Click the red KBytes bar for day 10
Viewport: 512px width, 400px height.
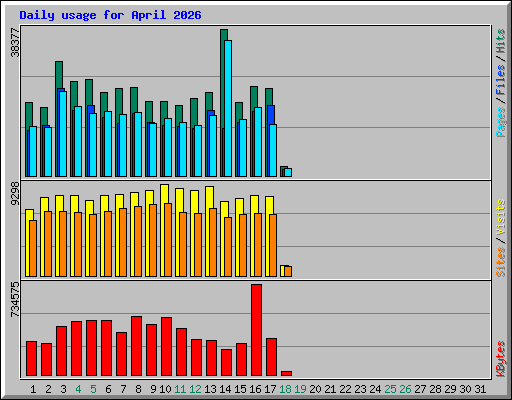pyautogui.click(x=166, y=347)
